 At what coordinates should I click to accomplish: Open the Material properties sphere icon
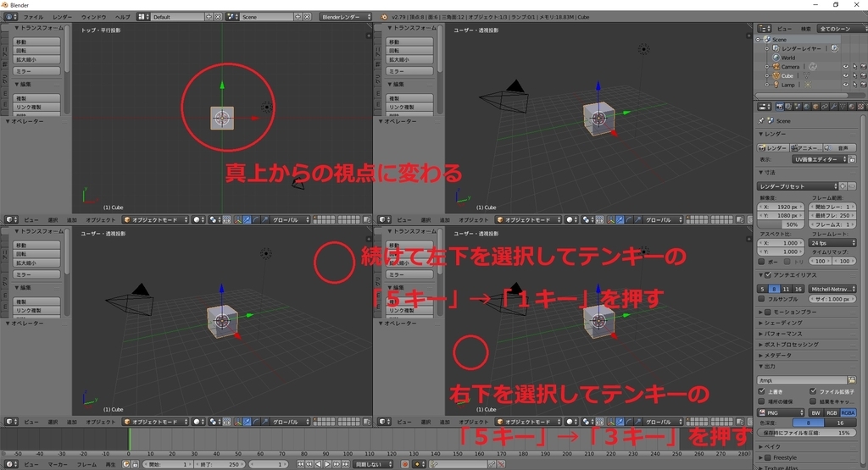851,107
